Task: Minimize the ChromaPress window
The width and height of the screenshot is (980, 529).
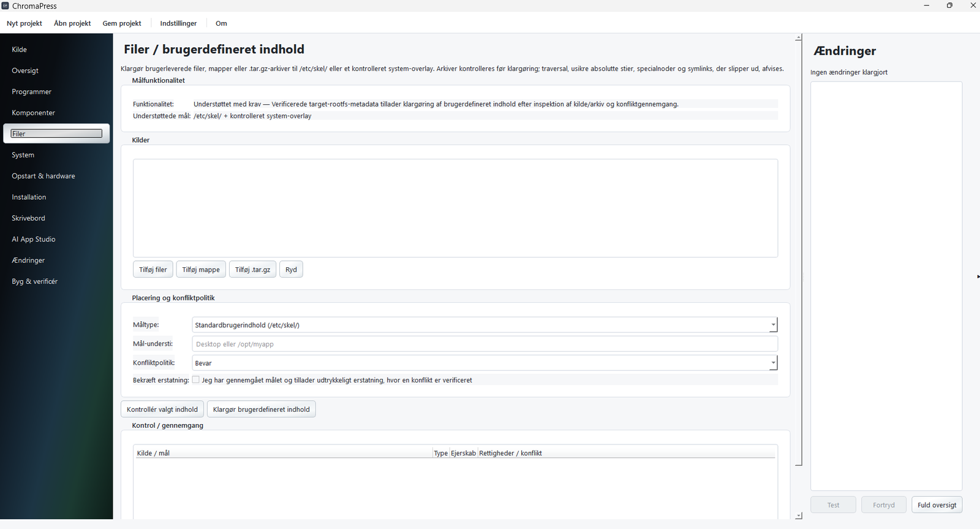Action: point(927,6)
